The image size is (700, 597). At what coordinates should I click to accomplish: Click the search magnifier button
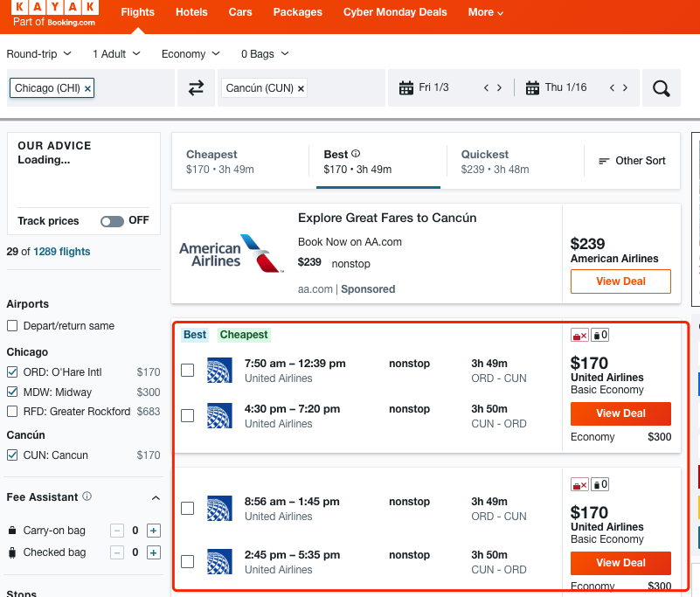662,88
